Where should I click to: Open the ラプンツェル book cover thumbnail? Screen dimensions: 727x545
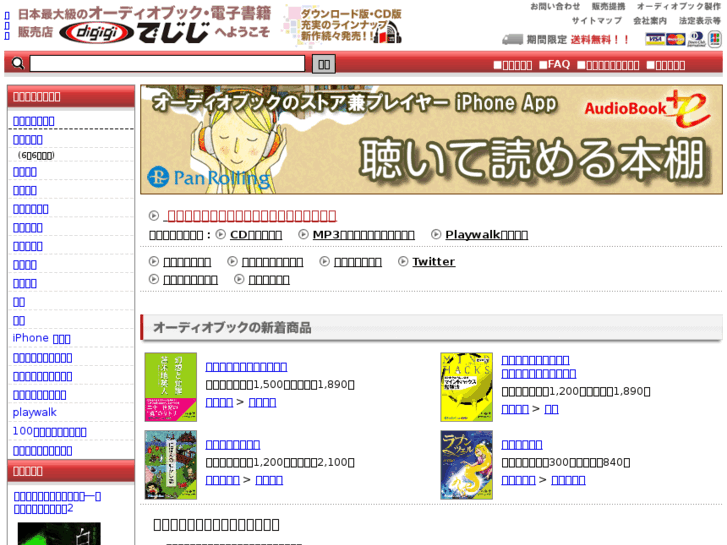click(x=466, y=465)
